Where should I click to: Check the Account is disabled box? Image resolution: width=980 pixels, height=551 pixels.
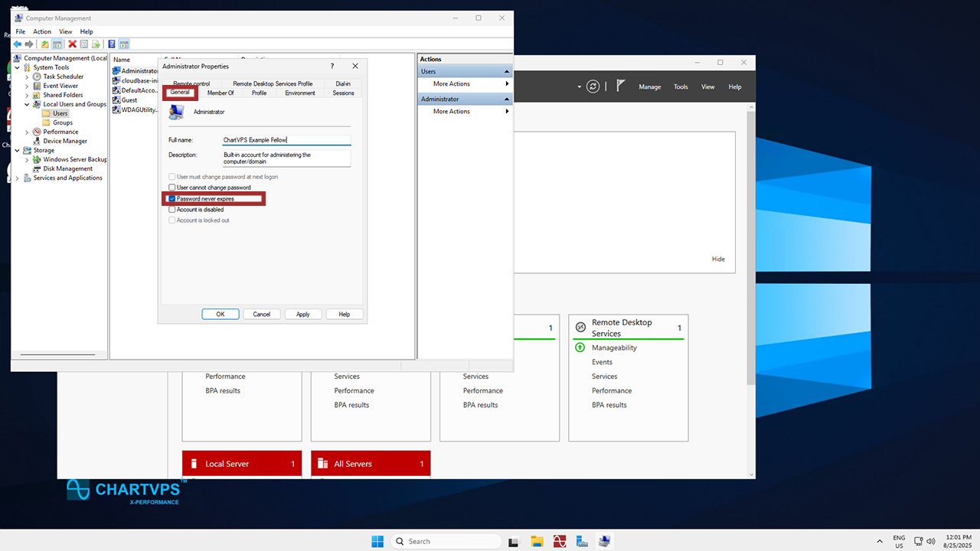pos(172,210)
